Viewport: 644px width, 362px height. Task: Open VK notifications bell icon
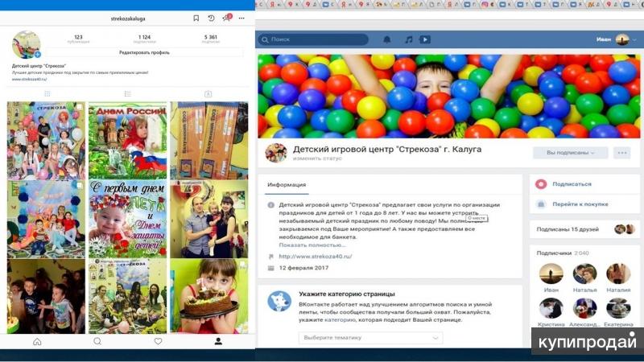387,39
